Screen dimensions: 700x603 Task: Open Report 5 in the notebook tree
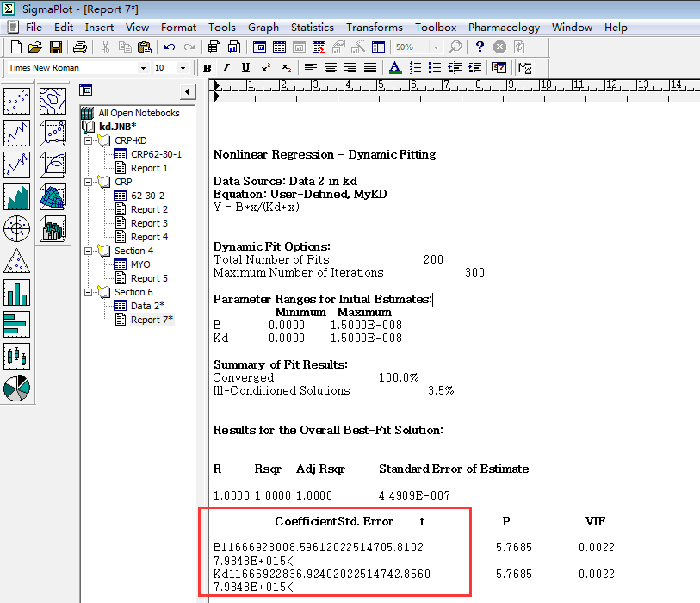[x=149, y=278]
